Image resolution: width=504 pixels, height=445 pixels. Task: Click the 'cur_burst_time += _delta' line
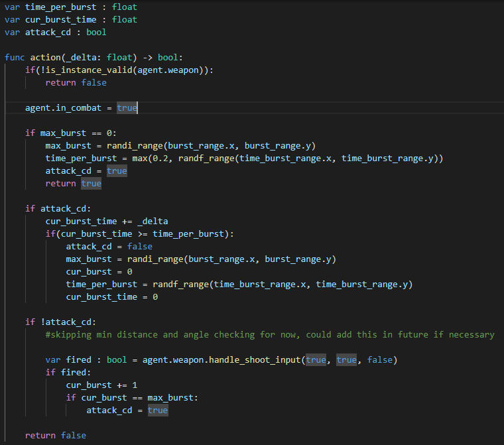coord(107,222)
